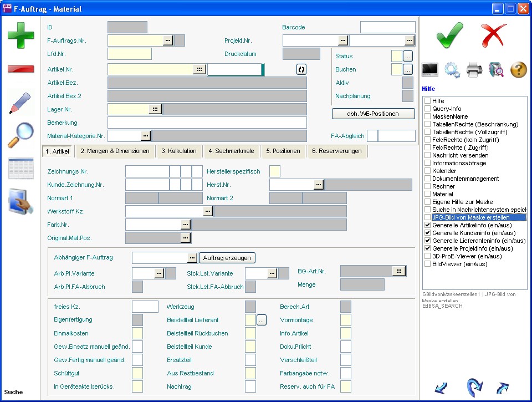Image resolution: width=532 pixels, height=402 pixels.
Task: Open the 6. Reservierungen tab
Action: point(336,151)
